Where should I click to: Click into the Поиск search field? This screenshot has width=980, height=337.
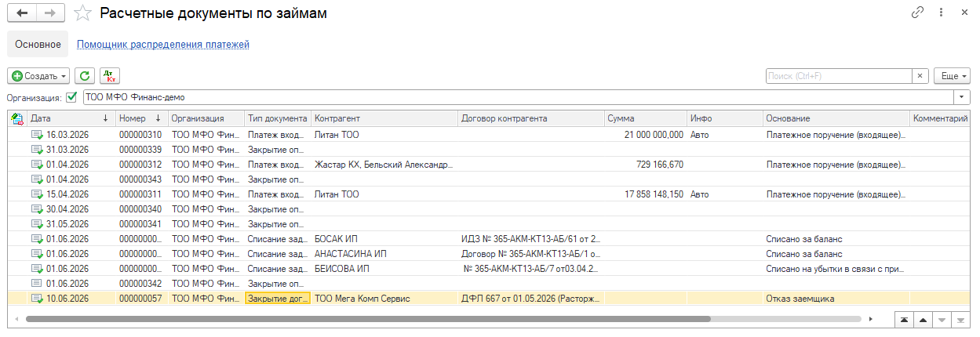click(x=838, y=76)
